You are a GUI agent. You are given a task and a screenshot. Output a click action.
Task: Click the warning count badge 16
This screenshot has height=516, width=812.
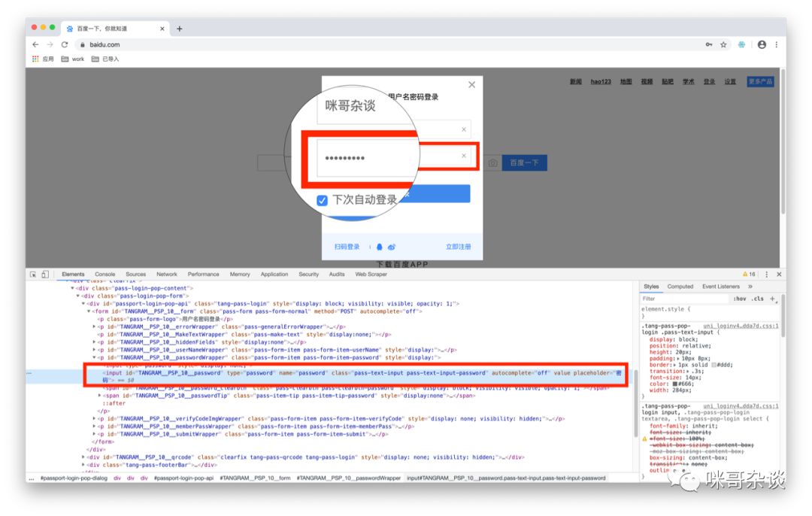[749, 275]
